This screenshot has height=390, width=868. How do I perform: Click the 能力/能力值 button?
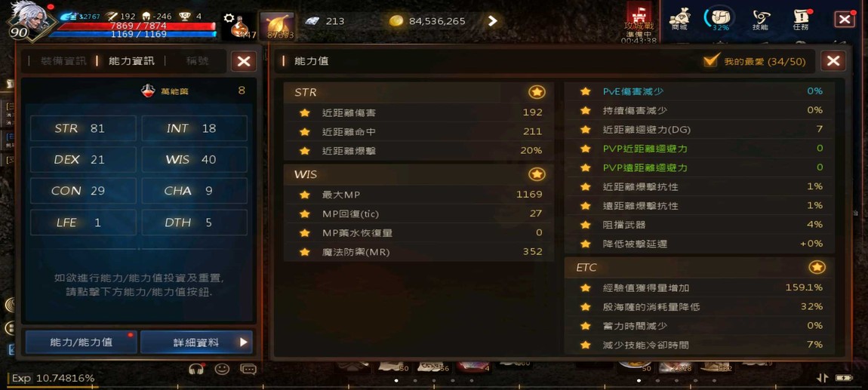tap(81, 342)
